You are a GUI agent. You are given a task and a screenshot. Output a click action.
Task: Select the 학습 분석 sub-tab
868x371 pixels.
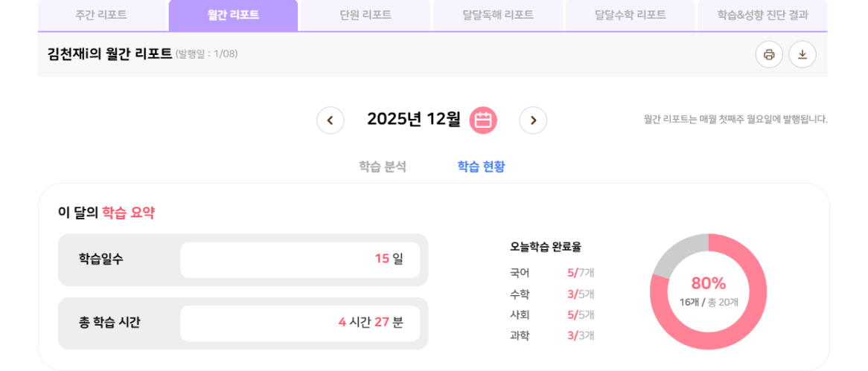(383, 167)
